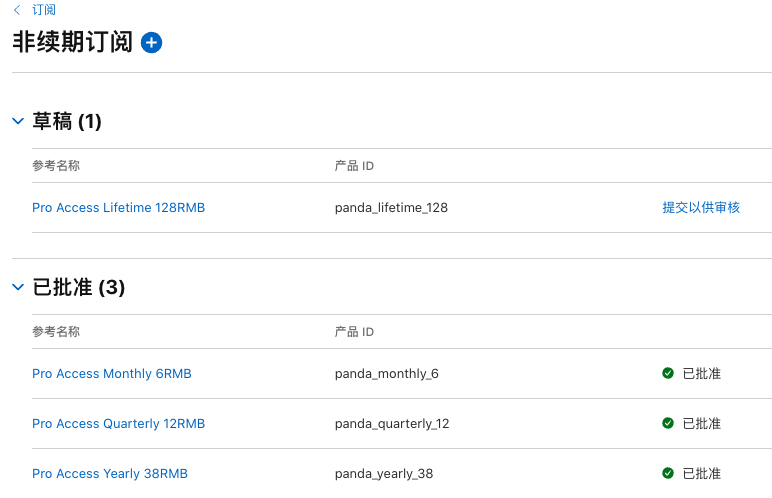Open Pro Access Quarterly 12RMB

[x=118, y=424]
